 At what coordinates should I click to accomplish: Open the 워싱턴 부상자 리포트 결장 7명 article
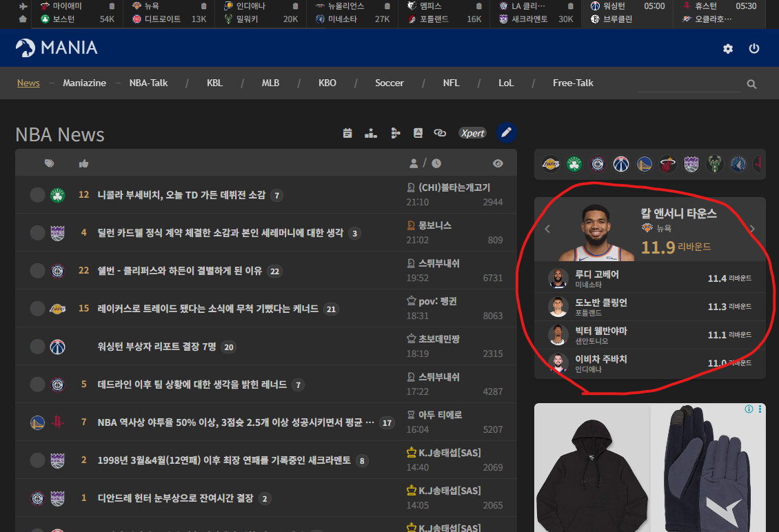(157, 347)
